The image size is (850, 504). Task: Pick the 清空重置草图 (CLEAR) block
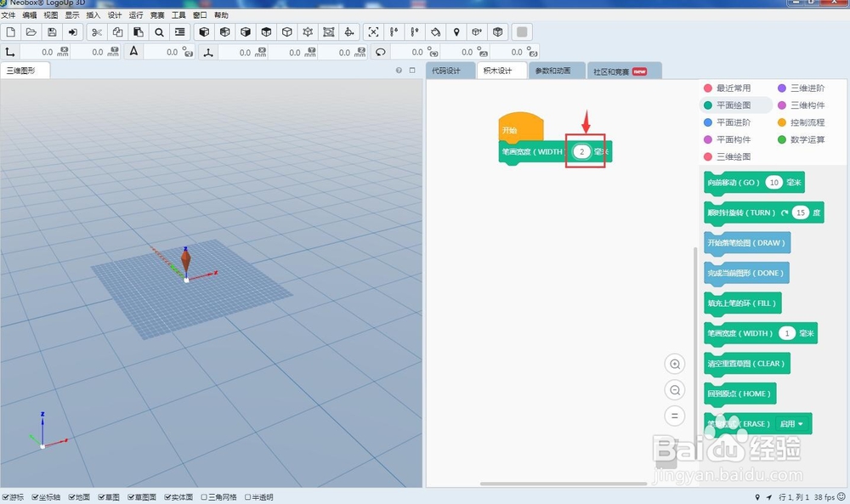pos(746,364)
